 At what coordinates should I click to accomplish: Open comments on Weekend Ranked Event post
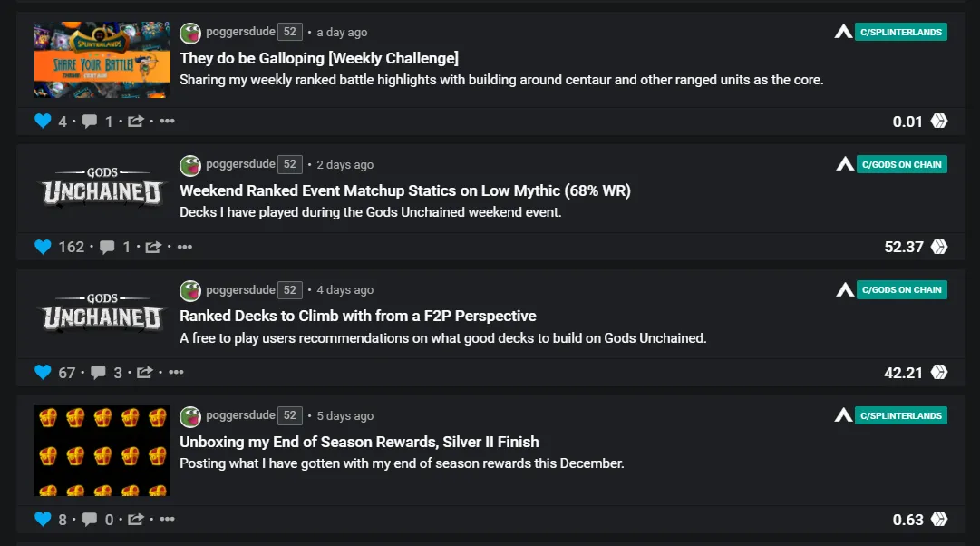point(107,247)
